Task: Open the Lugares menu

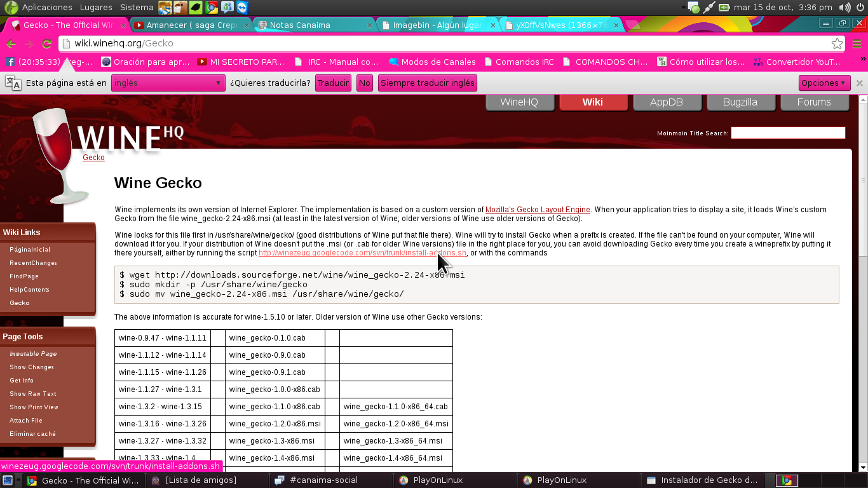Action: (96, 8)
